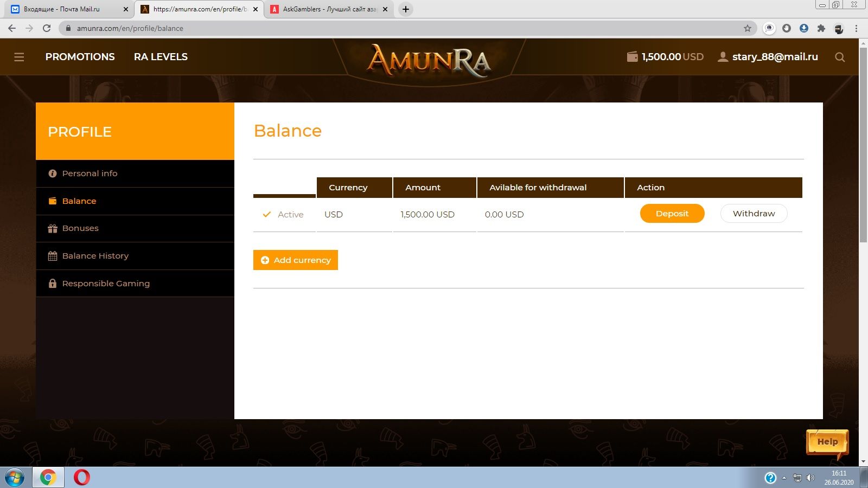This screenshot has height=488, width=868.
Task: Click the blue help question tray icon
Action: click(770, 478)
